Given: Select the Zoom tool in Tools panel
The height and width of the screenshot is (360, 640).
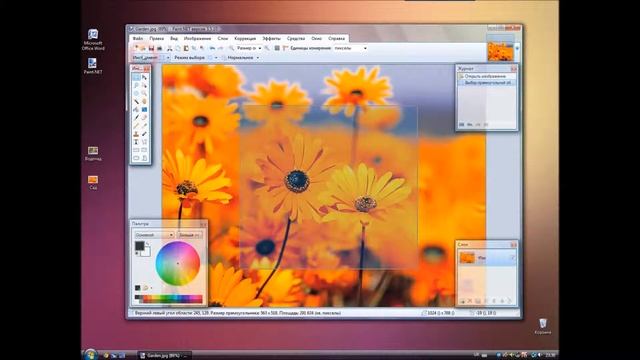Looking at the screenshot, I should [144, 93].
